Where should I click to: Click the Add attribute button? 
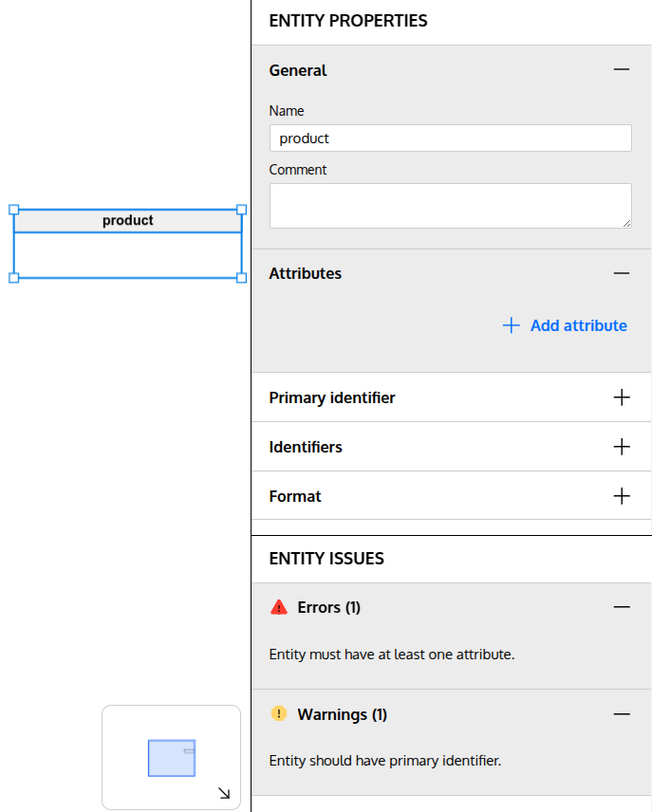coord(565,325)
